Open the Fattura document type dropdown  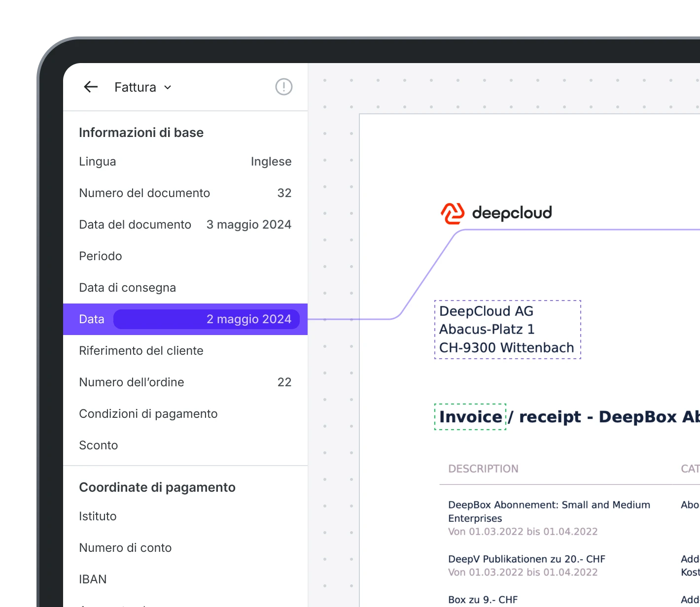143,87
